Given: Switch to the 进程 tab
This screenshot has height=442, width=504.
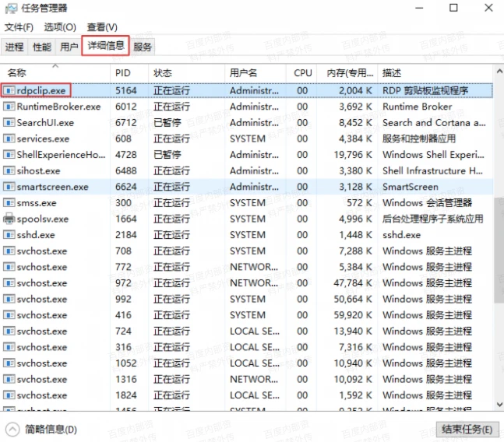Looking at the screenshot, I should (x=15, y=47).
